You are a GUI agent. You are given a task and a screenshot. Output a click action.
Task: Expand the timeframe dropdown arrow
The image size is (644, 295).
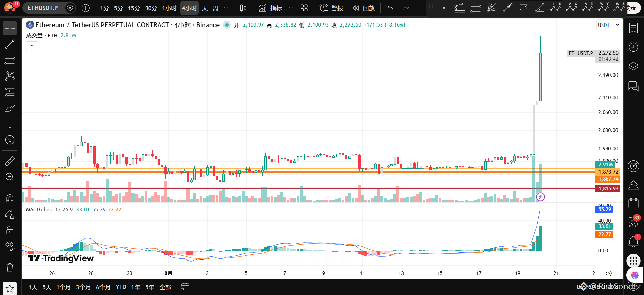click(x=226, y=8)
